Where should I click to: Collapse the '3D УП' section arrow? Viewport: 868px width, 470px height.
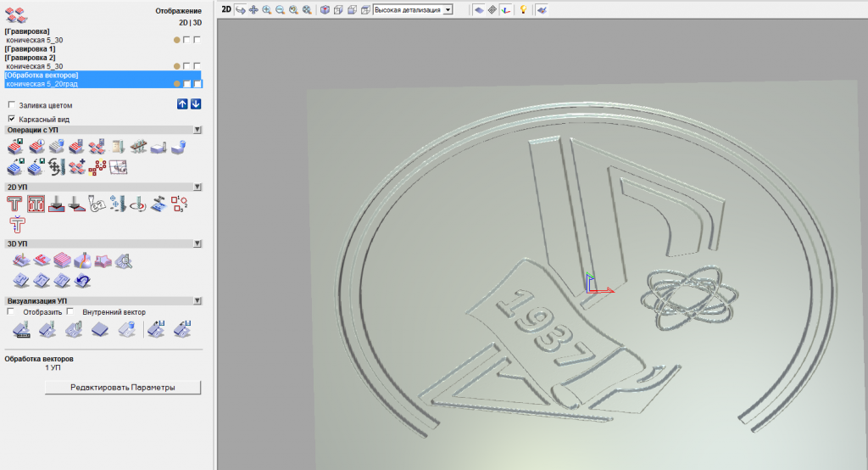pyautogui.click(x=197, y=242)
